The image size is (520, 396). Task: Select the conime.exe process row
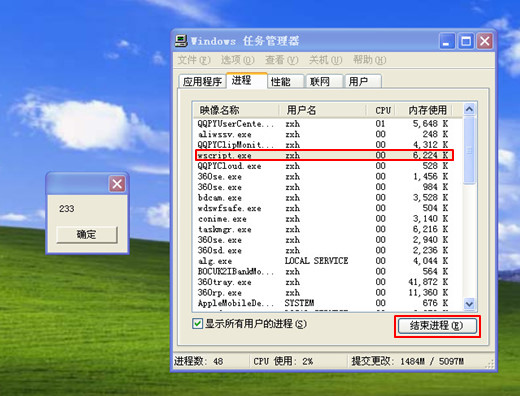(x=324, y=219)
